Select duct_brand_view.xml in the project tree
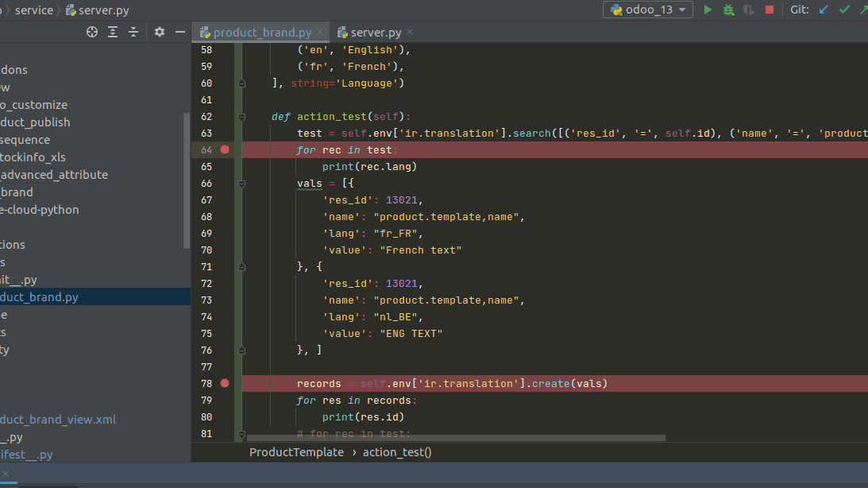 (x=57, y=420)
